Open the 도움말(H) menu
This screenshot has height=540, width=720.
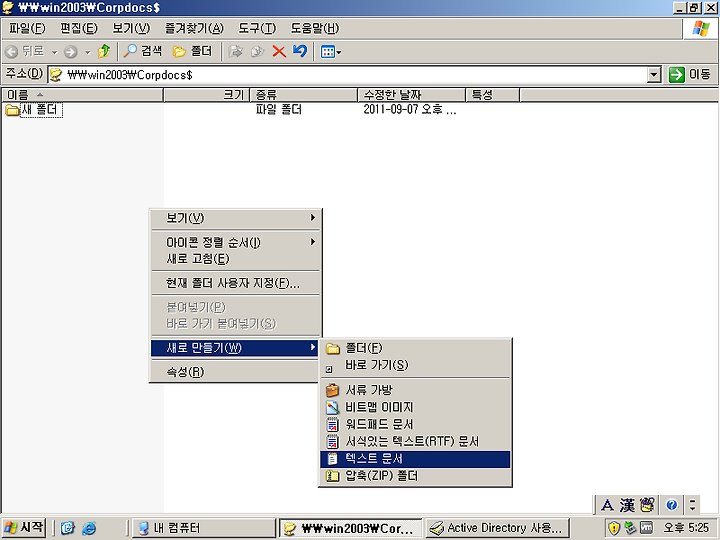[315, 28]
